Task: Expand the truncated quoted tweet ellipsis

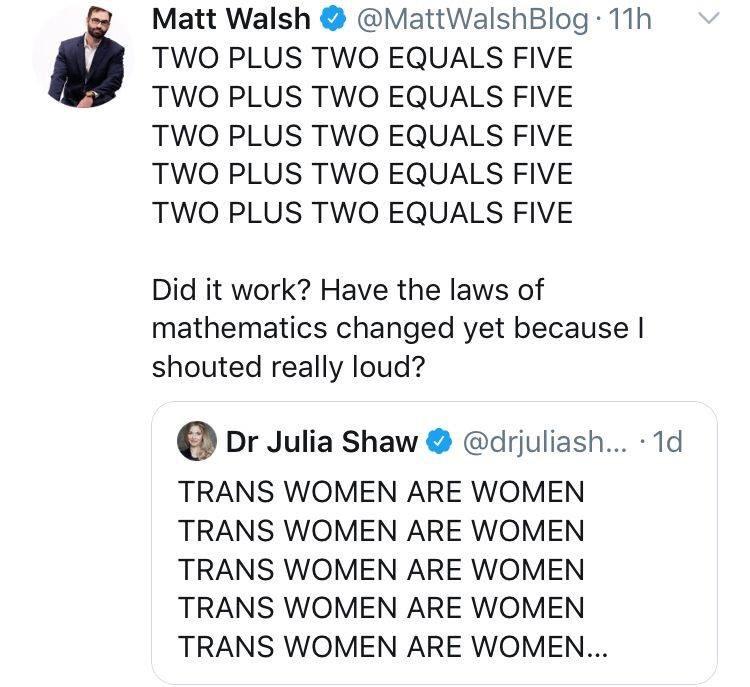Action: point(595,648)
